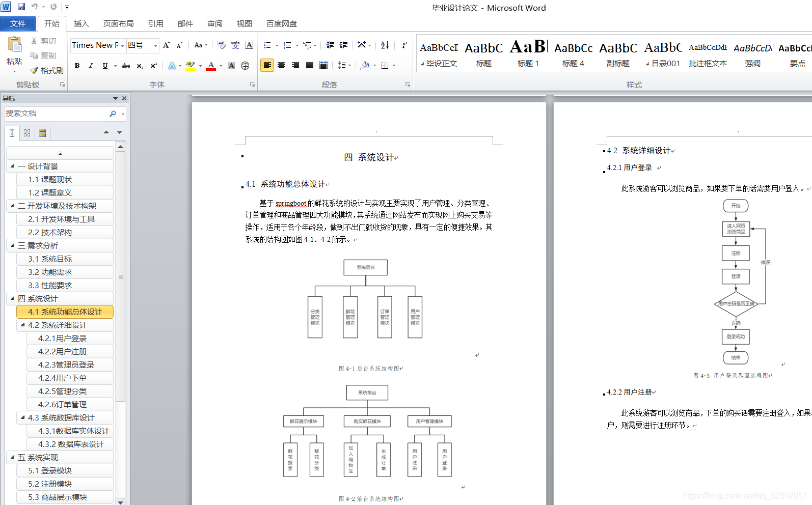The width and height of the screenshot is (812, 505).
Task: Click the text effects glowing A icon
Action: (x=172, y=66)
